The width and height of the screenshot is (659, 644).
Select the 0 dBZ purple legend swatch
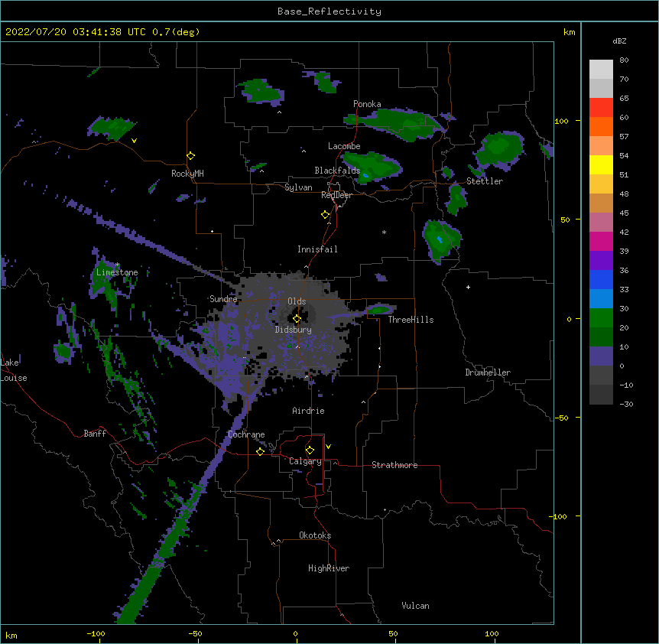tap(601, 356)
